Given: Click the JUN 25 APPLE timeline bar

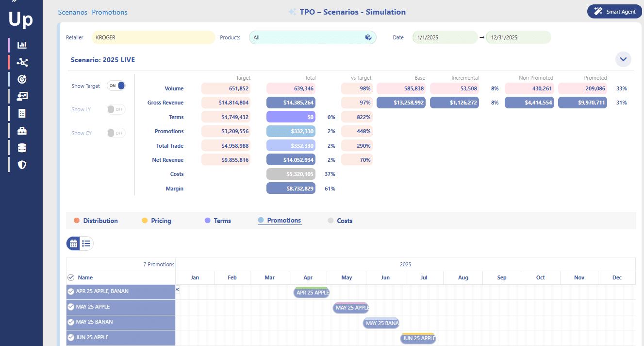Looking at the screenshot, I should pyautogui.click(x=418, y=338).
